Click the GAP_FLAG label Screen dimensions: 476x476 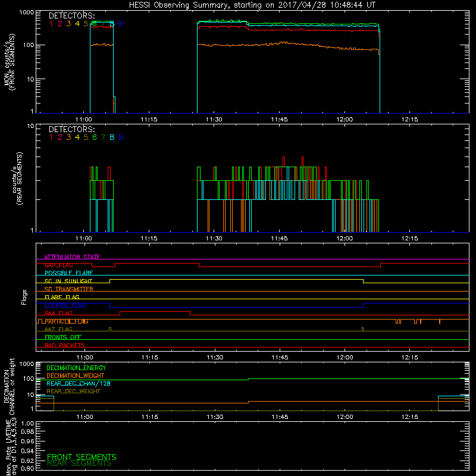click(x=58, y=265)
